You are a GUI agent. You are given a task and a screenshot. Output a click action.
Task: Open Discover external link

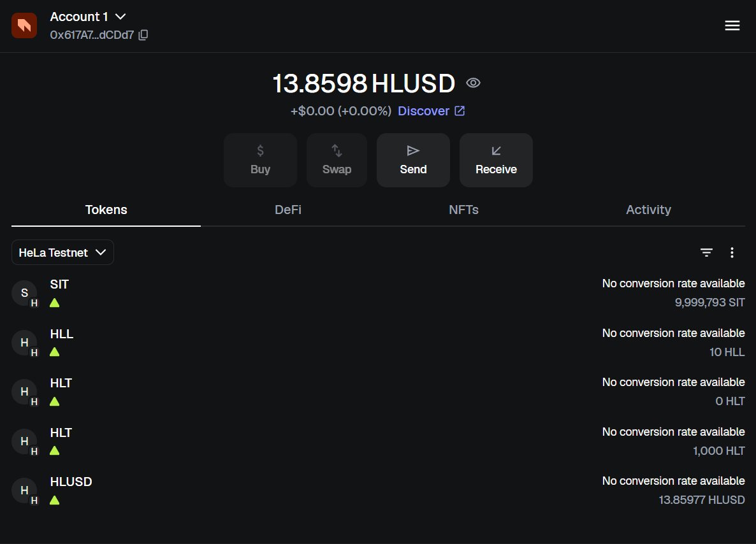[x=431, y=111]
